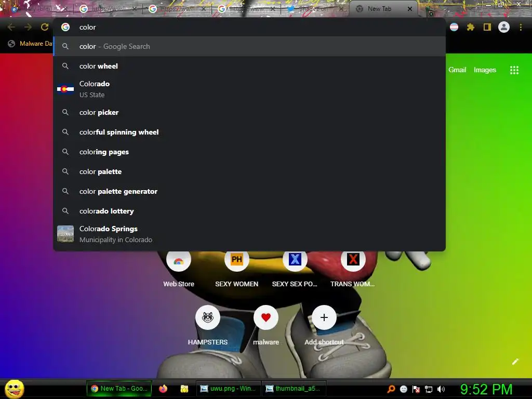
Task: Open the network tray icon
Action: point(429,389)
